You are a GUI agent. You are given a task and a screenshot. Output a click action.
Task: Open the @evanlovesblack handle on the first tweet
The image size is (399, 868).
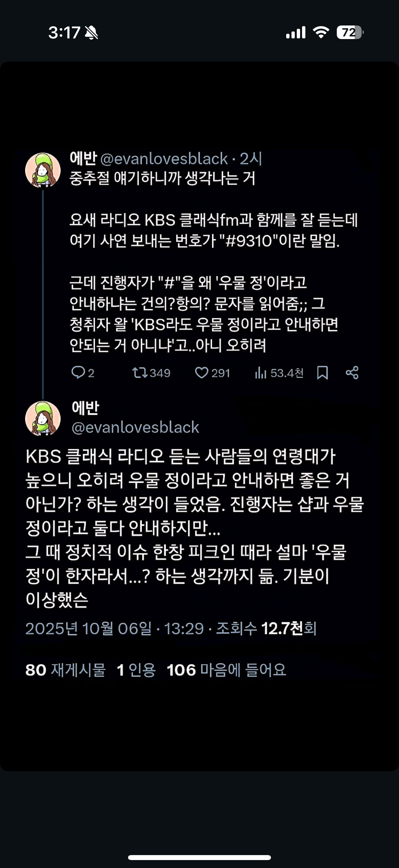tap(164, 159)
